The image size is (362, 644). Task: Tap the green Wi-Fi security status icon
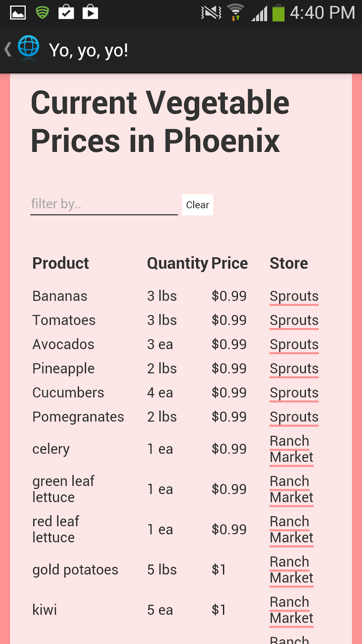[42, 13]
